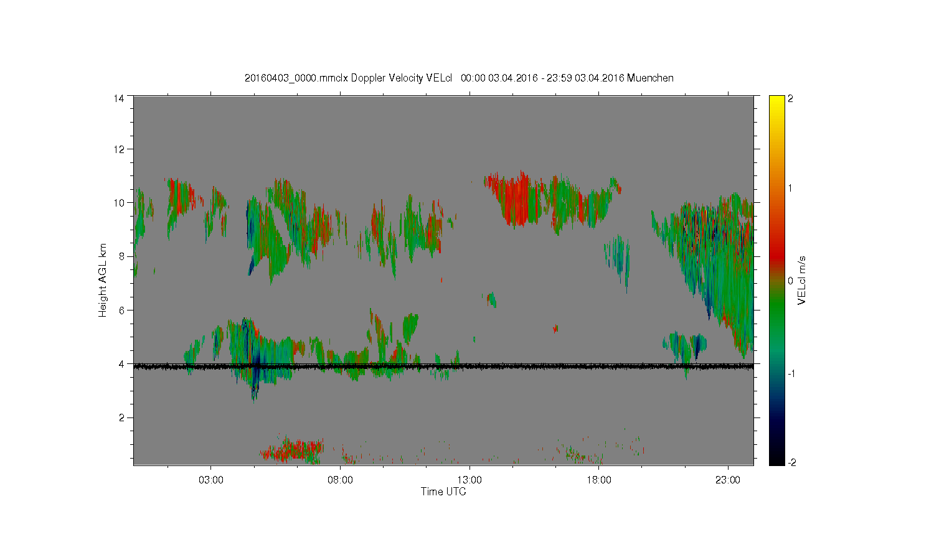Viewport: 934px width, 560px height.
Task: Select the 23:00 time axis tick label
Action: (728, 480)
